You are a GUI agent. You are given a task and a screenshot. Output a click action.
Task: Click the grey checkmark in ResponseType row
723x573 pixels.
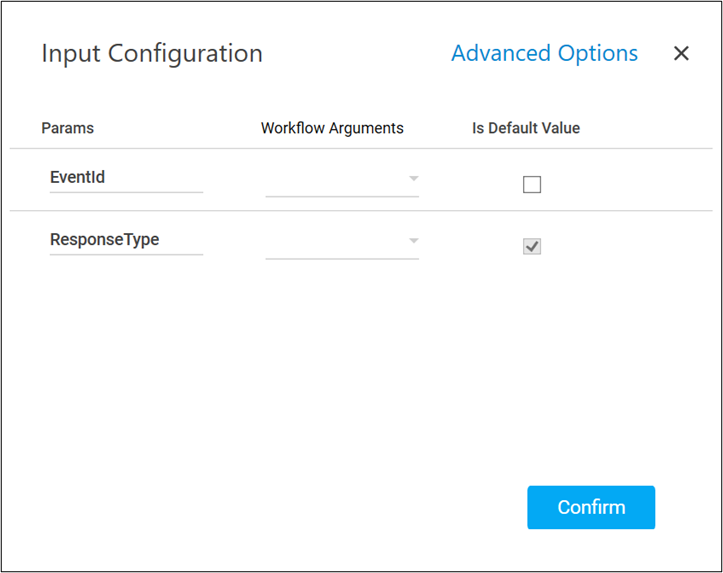pos(532,246)
